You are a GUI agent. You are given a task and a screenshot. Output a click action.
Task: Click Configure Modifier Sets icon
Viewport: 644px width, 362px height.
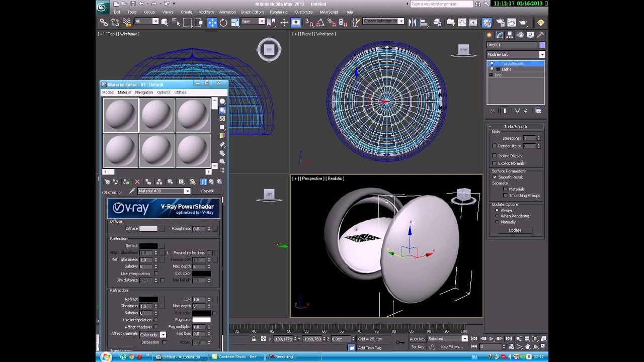(538, 111)
